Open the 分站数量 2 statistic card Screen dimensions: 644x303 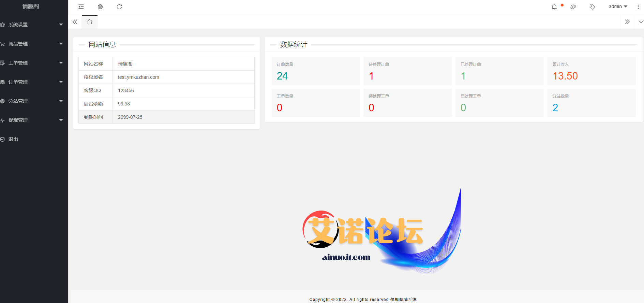(591, 103)
